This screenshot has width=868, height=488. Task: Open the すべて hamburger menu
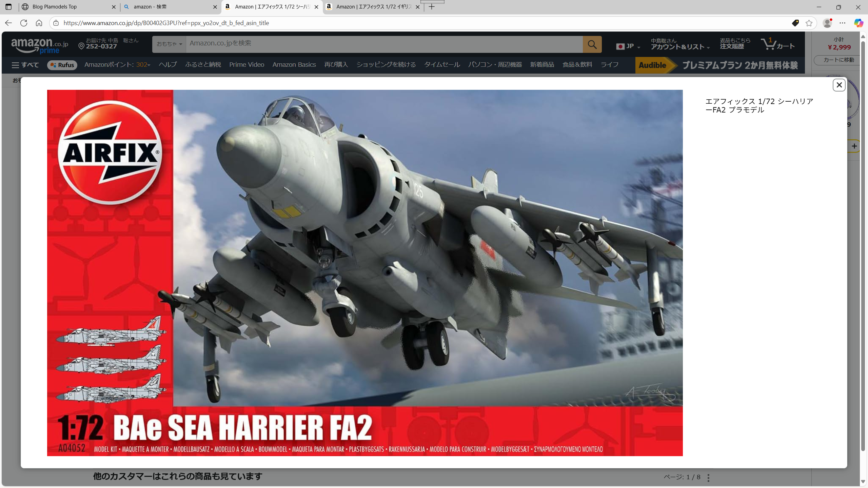tap(25, 65)
